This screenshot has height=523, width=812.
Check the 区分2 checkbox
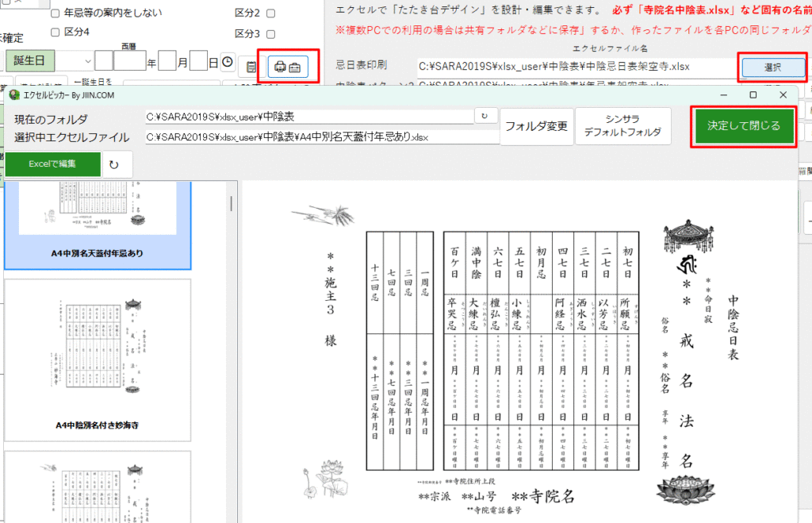pyautogui.click(x=271, y=13)
